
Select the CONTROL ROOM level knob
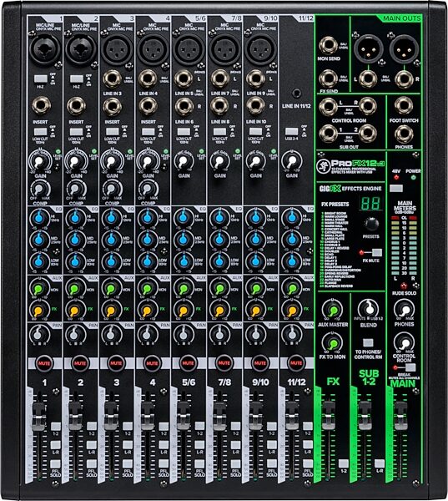coord(405,343)
